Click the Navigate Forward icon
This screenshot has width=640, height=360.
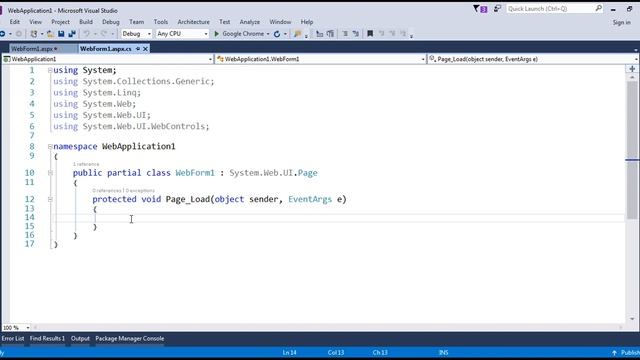[x=18, y=34]
